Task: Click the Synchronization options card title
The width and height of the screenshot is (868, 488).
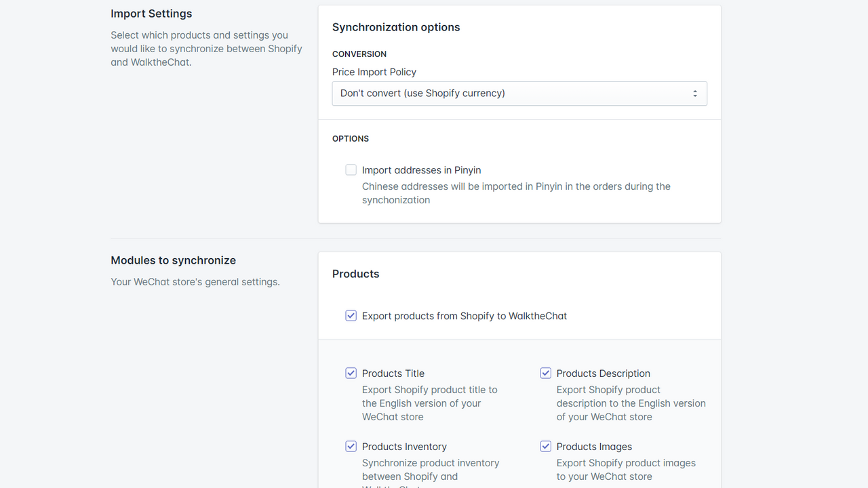Action: (396, 27)
